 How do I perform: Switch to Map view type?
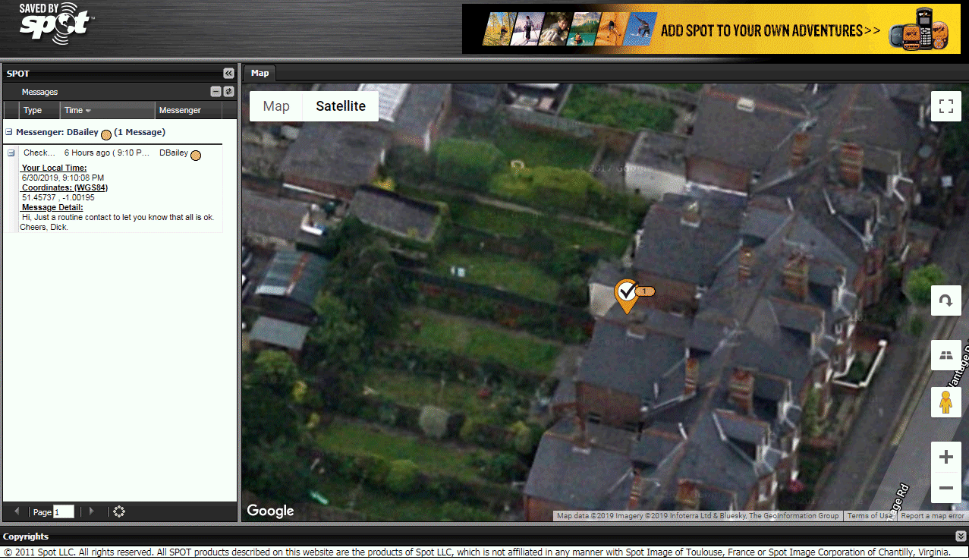[x=276, y=106]
